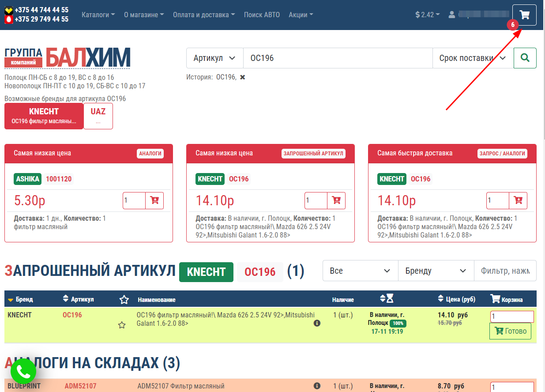Click the green search magnifier button

(x=525, y=58)
